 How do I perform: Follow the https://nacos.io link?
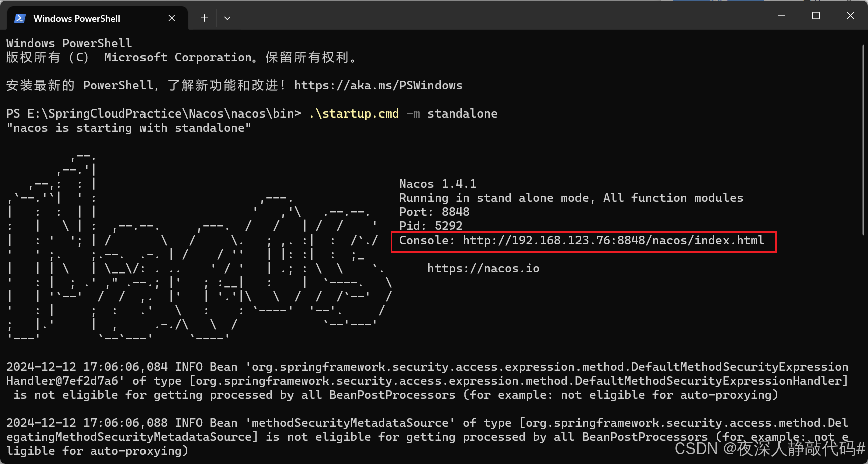(x=483, y=268)
